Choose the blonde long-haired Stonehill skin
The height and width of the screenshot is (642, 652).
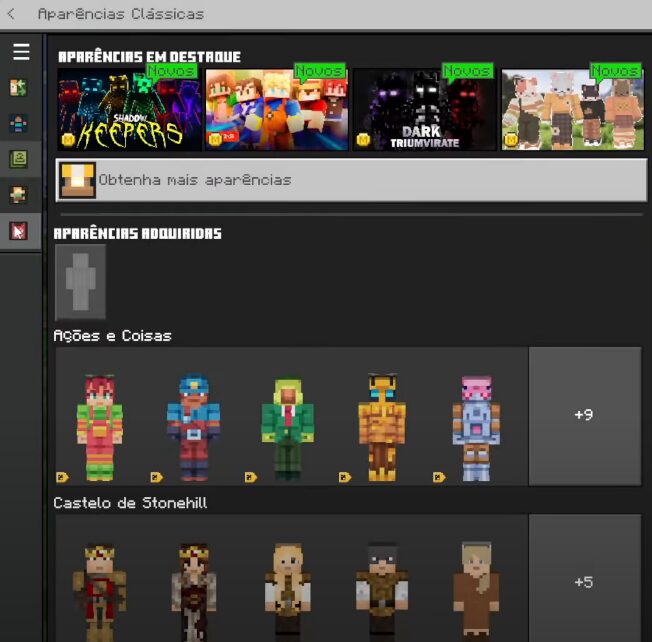(288, 593)
